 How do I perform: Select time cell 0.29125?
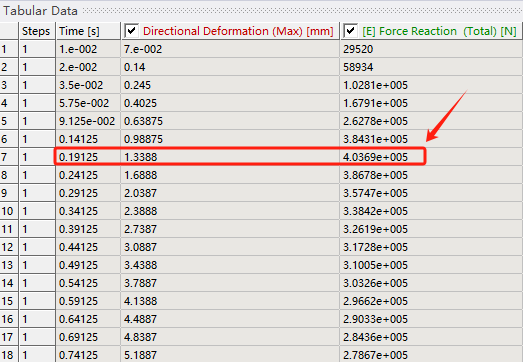(88, 194)
